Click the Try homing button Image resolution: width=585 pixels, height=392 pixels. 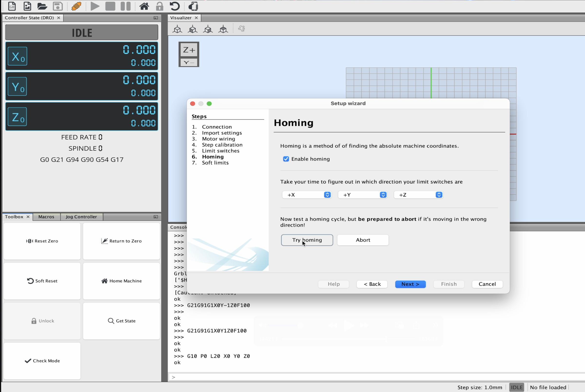tap(307, 240)
